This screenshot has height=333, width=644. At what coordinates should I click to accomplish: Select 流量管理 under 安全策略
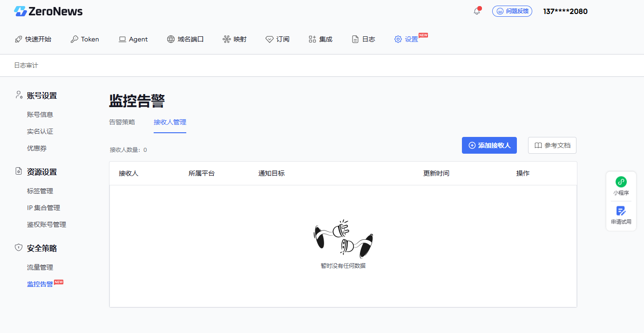40,267
